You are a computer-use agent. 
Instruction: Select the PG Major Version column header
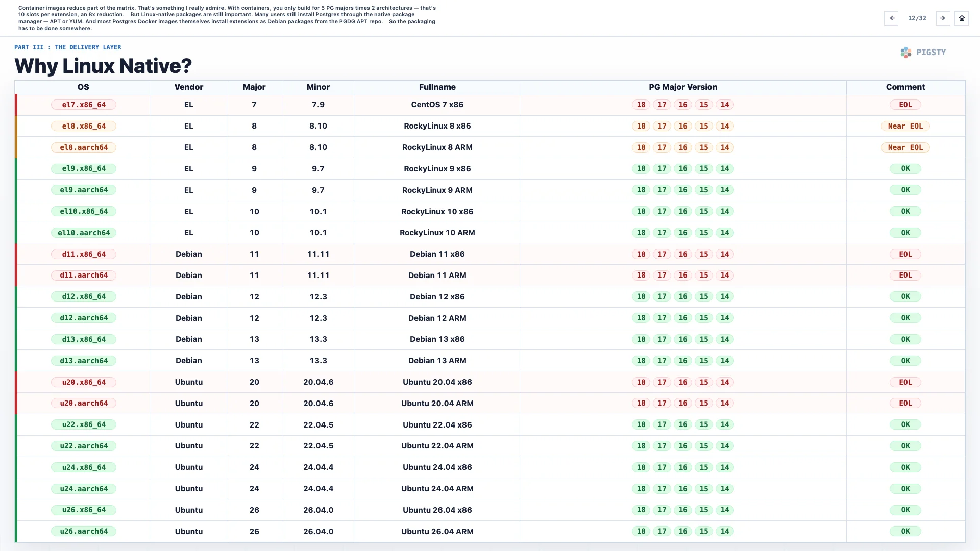683,87
